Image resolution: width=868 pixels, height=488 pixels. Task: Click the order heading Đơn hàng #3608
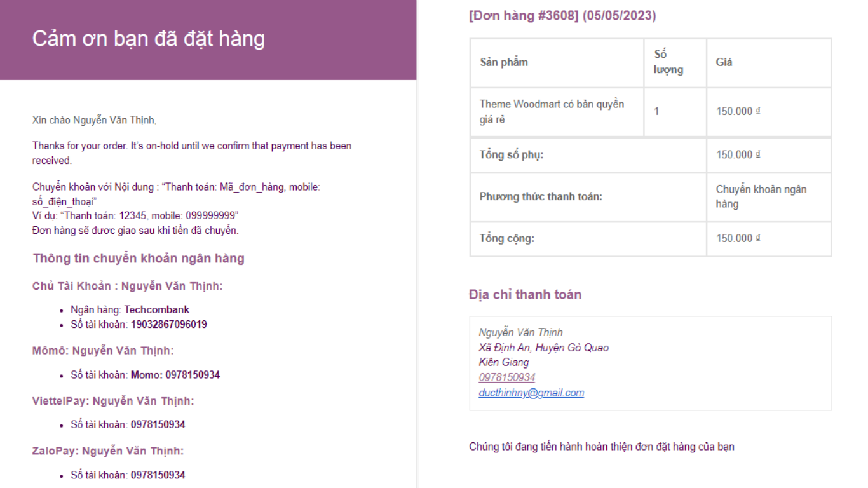[x=562, y=16]
